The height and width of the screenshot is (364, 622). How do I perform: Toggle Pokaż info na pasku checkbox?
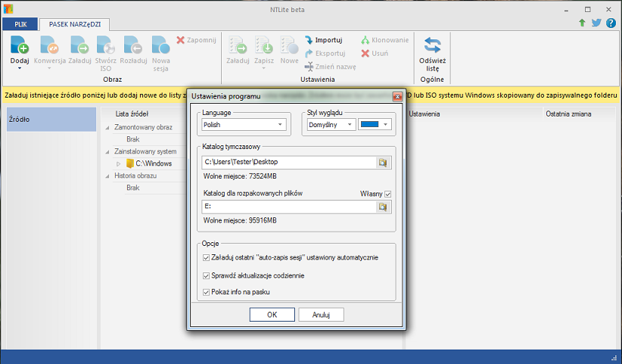[207, 292]
